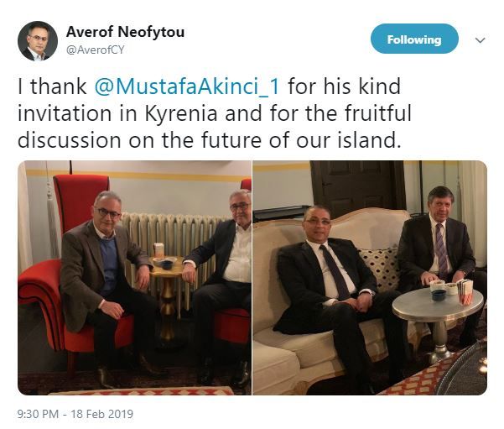
Task: Click the @AverofCY handle
Action: (95, 50)
